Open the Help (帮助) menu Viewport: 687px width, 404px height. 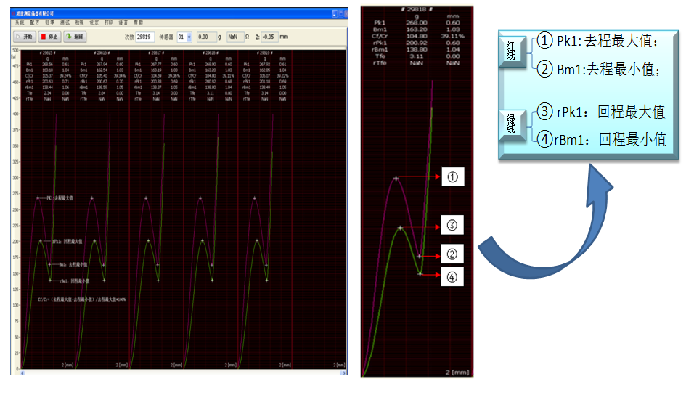coord(136,22)
